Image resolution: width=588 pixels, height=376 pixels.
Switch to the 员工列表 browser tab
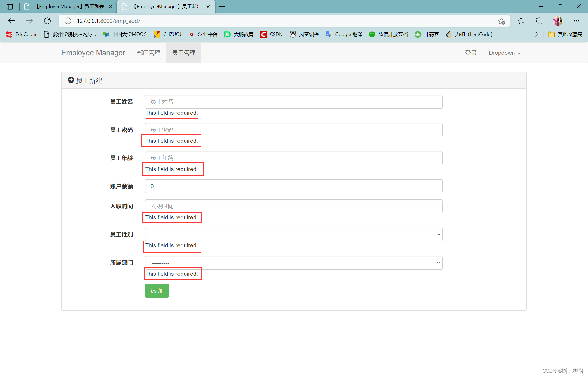tap(70, 6)
